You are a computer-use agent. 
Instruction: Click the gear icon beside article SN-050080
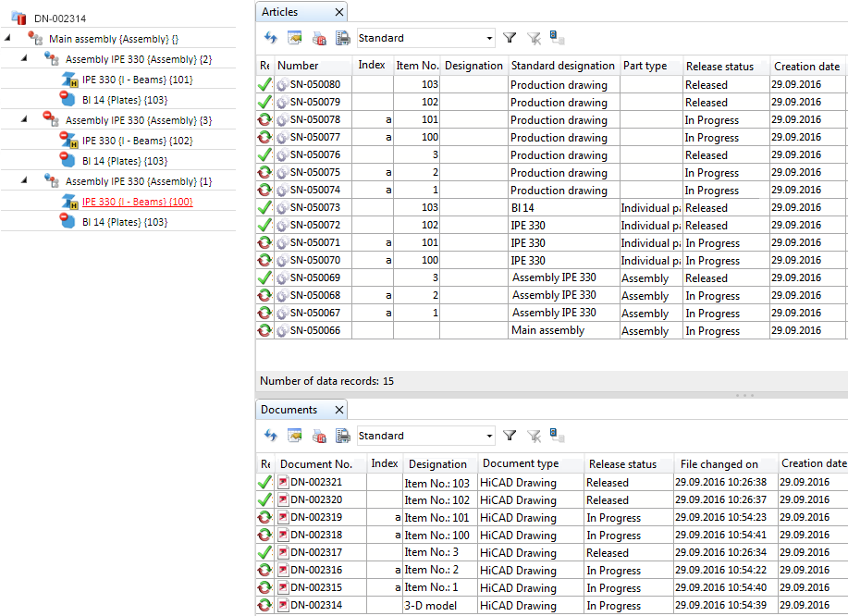pos(282,85)
